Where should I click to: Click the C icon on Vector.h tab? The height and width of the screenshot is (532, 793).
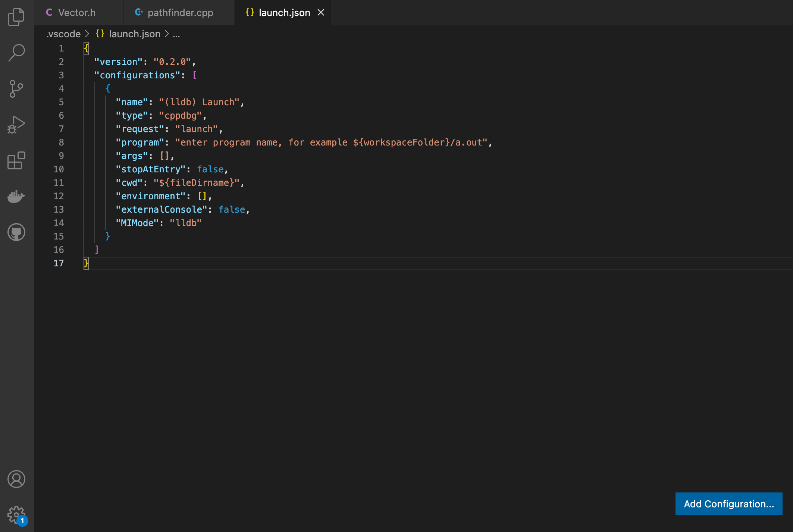point(49,13)
